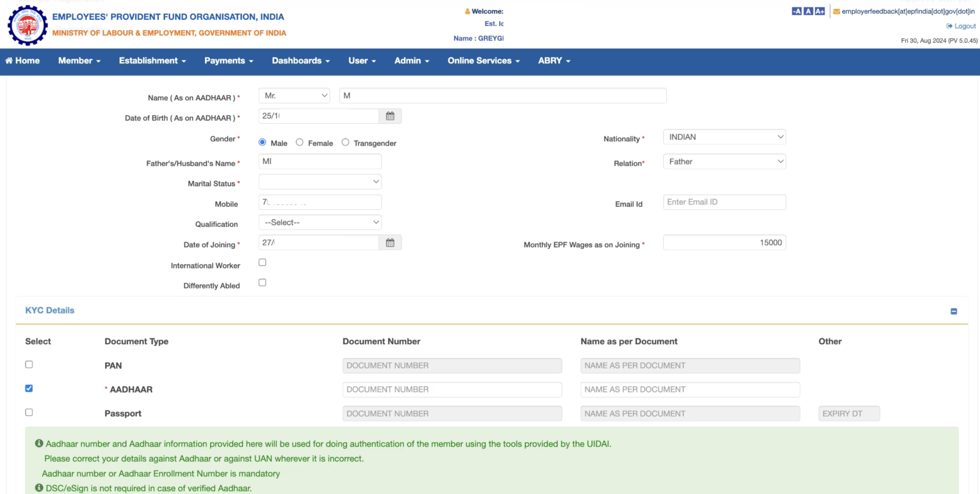Go to Home page link

pyautogui.click(x=23, y=61)
